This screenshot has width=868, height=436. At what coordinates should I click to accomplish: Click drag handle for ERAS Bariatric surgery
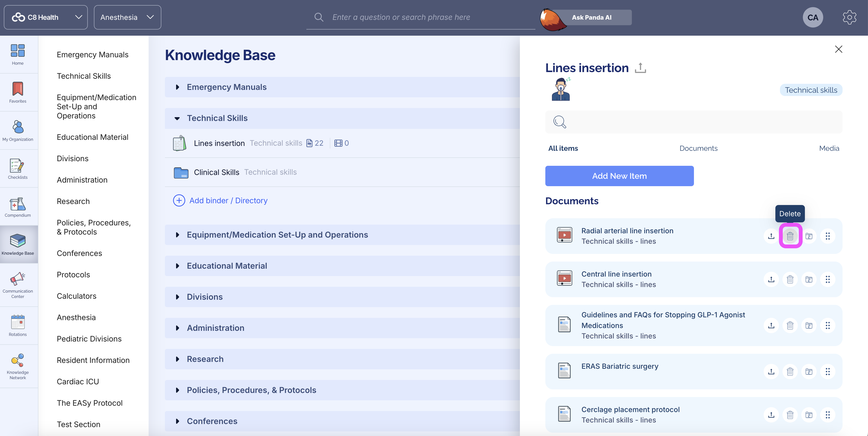click(828, 372)
